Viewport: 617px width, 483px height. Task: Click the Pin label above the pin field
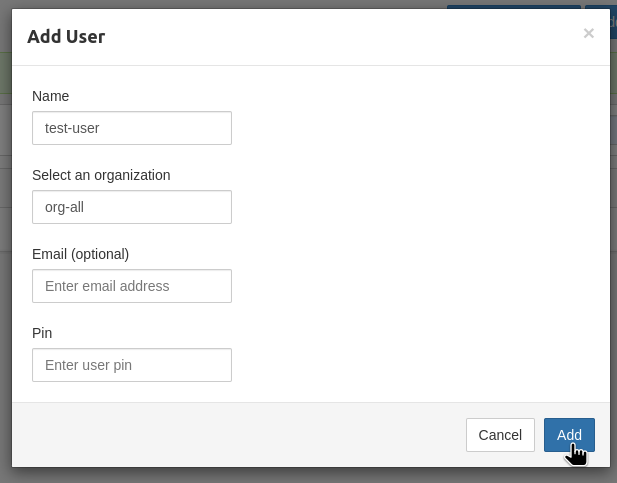[x=42, y=333]
